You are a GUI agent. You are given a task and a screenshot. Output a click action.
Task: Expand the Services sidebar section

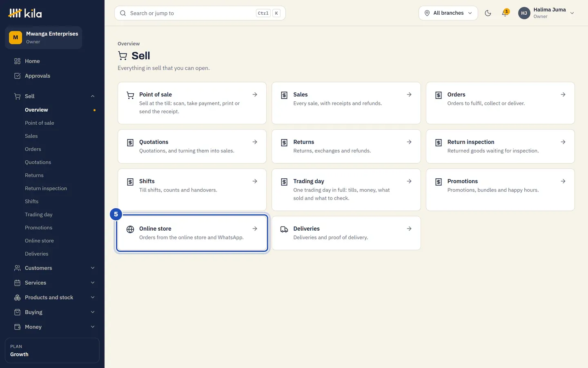(56, 283)
